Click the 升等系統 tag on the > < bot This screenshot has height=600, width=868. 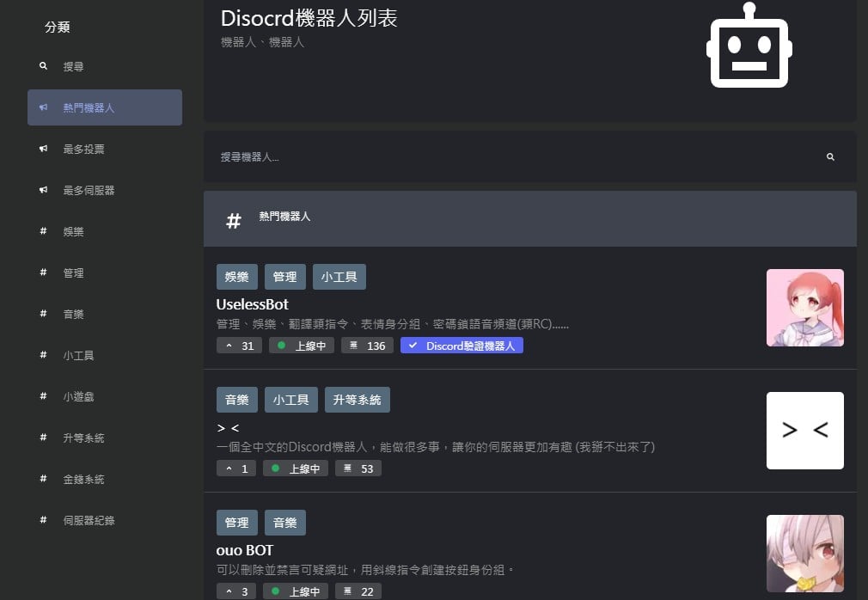point(357,400)
